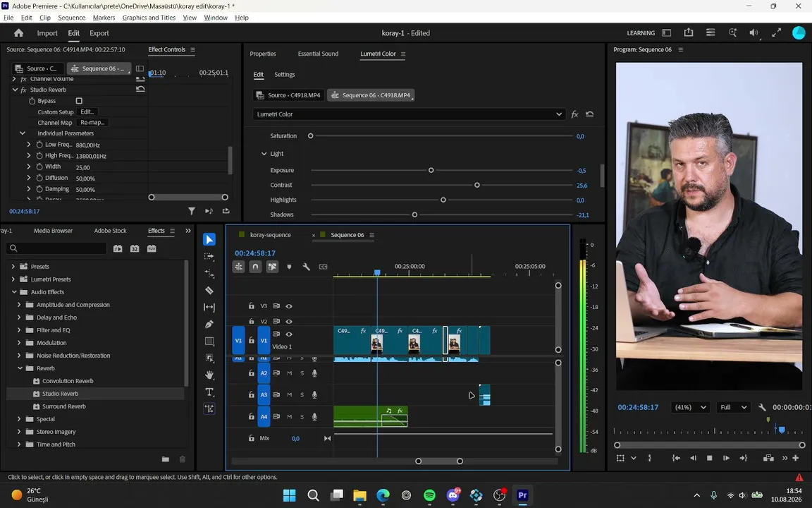Collapse Individual Parameters group
Viewport: 812px width, 508px height.
click(23, 133)
